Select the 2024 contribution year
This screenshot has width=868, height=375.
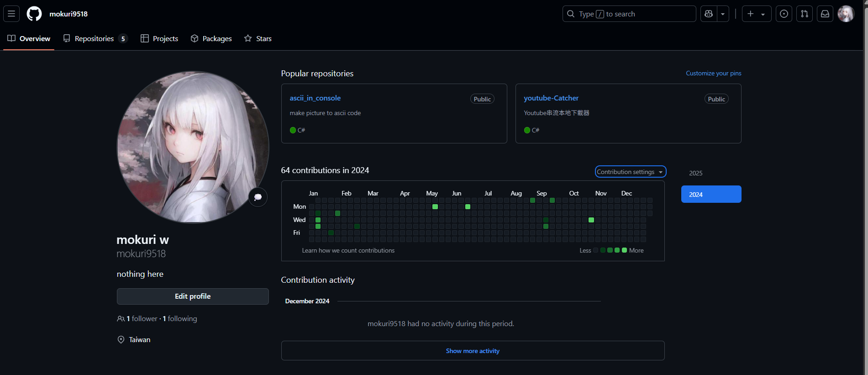[711, 194]
